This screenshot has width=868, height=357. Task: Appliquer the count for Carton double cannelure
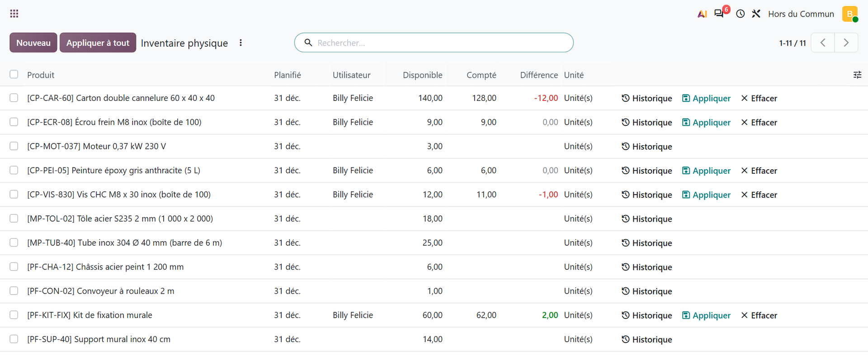click(706, 98)
